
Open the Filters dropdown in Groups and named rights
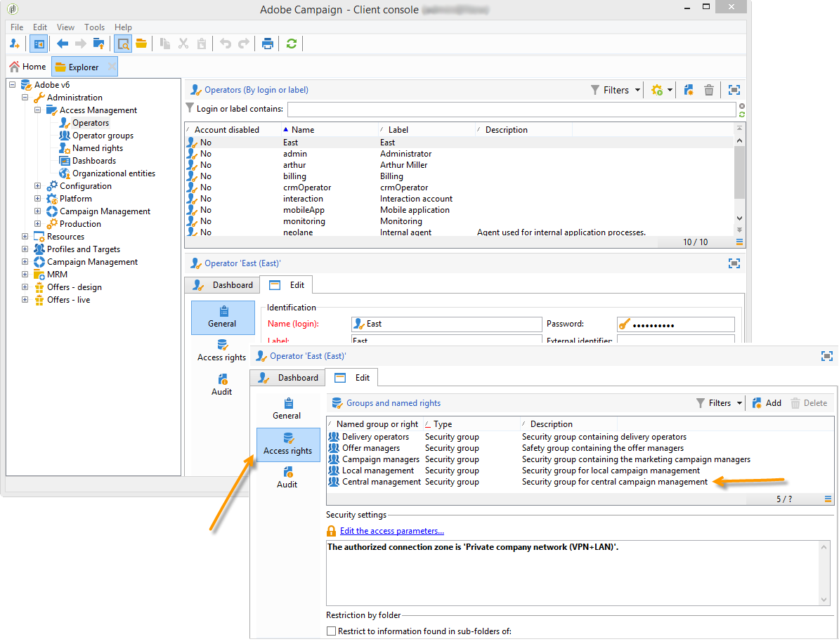[719, 403]
